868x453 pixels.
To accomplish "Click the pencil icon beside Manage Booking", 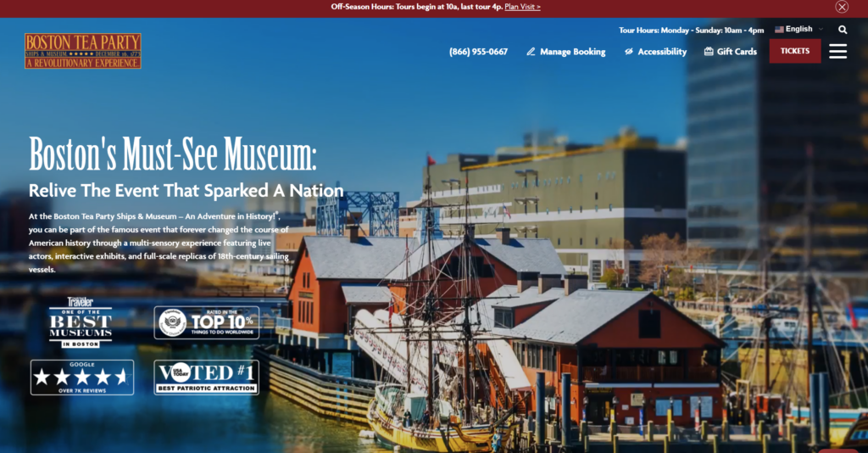I will tap(531, 52).
